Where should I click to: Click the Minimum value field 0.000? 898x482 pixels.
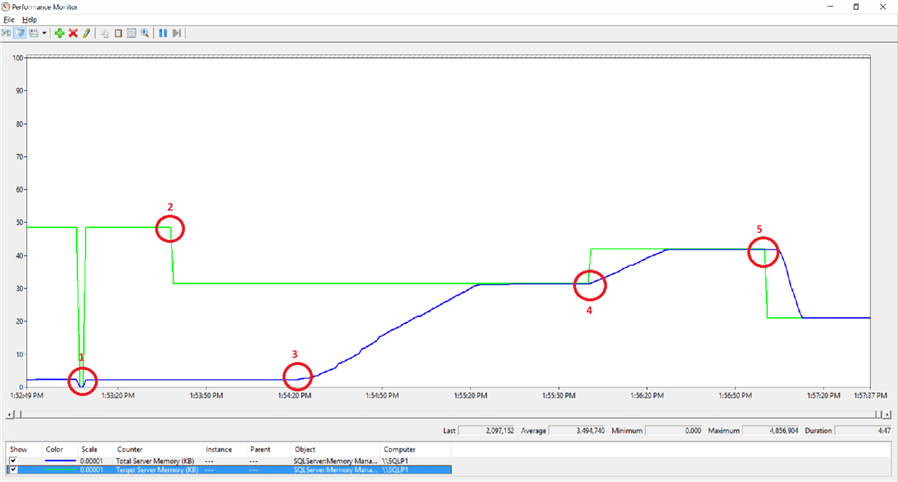click(x=675, y=430)
